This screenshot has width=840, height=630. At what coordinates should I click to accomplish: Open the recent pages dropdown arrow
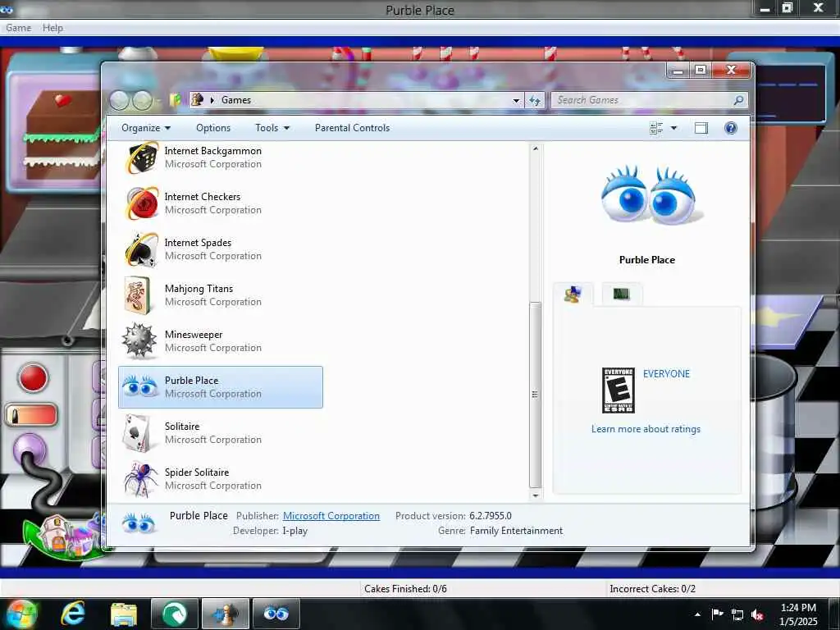(159, 100)
